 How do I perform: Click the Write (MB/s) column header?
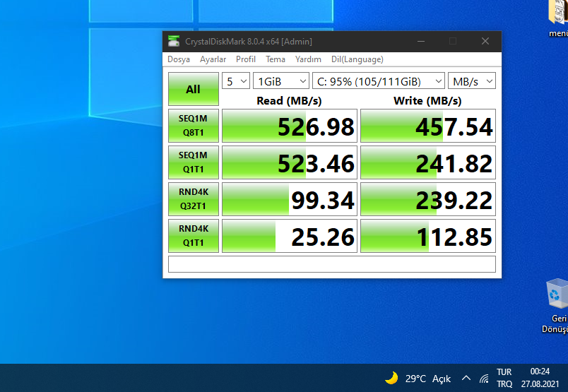pyautogui.click(x=427, y=100)
